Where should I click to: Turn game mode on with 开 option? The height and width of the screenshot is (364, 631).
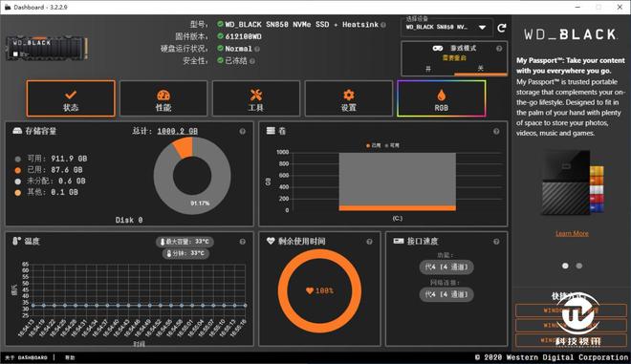point(428,69)
